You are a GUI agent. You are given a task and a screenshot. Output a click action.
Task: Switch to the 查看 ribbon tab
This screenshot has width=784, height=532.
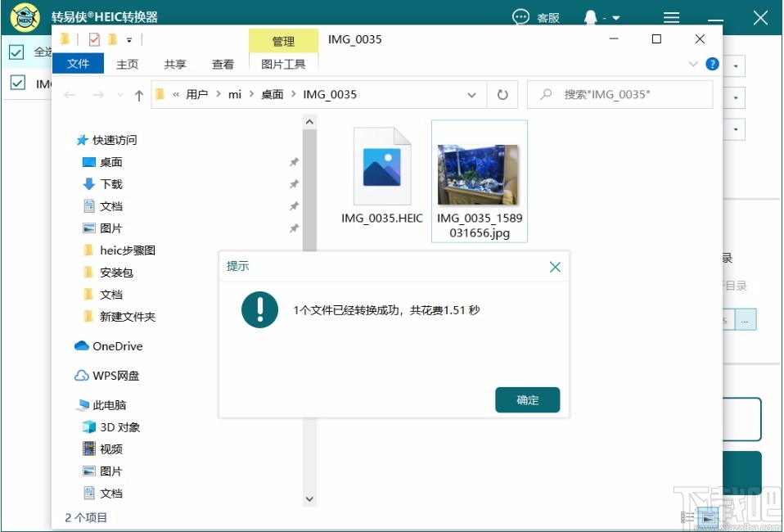pyautogui.click(x=223, y=64)
